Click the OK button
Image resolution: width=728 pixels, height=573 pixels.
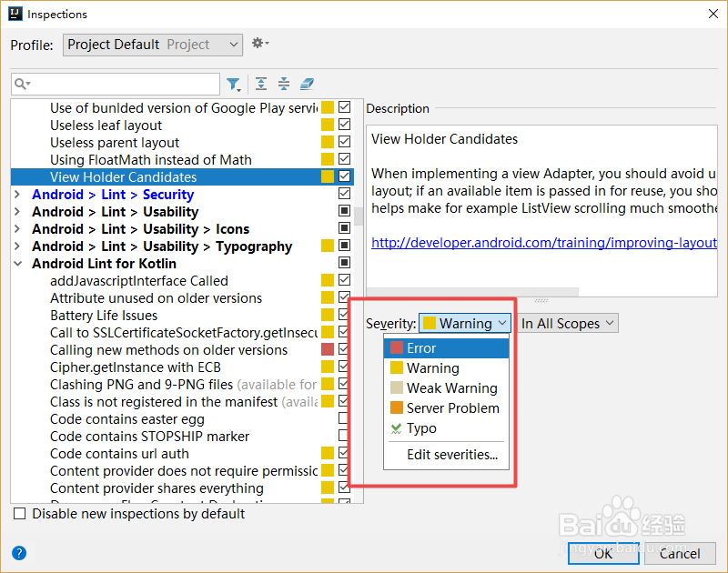pos(603,554)
